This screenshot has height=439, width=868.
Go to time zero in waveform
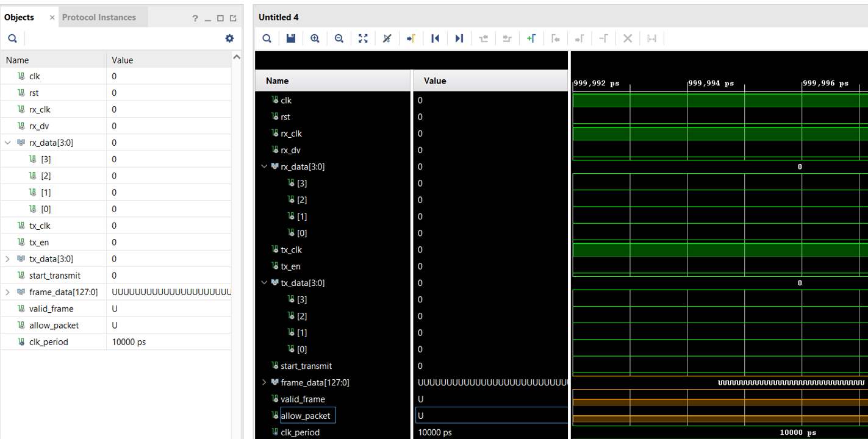[435, 38]
